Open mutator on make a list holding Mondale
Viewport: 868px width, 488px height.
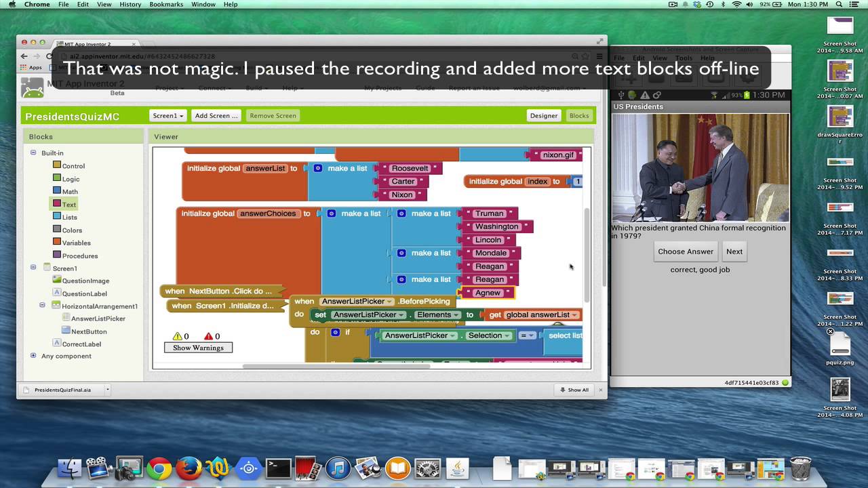point(401,253)
